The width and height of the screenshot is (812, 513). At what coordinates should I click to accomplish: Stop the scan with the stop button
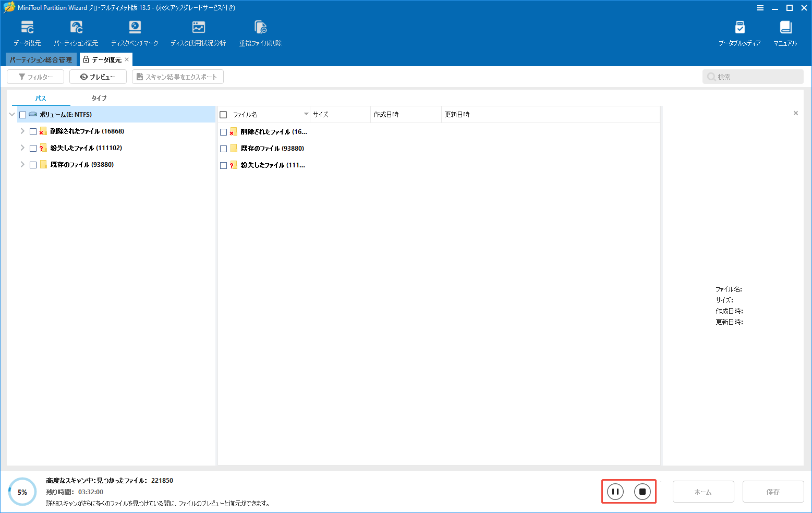click(643, 491)
